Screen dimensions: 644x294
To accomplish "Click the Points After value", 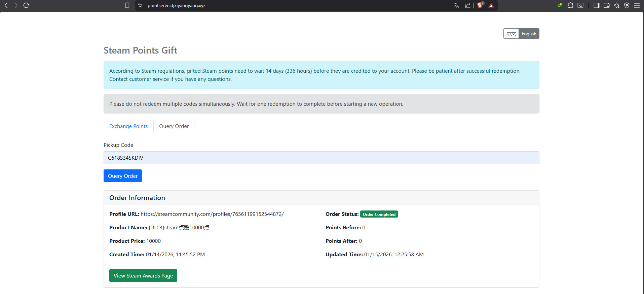I will pos(361,241).
